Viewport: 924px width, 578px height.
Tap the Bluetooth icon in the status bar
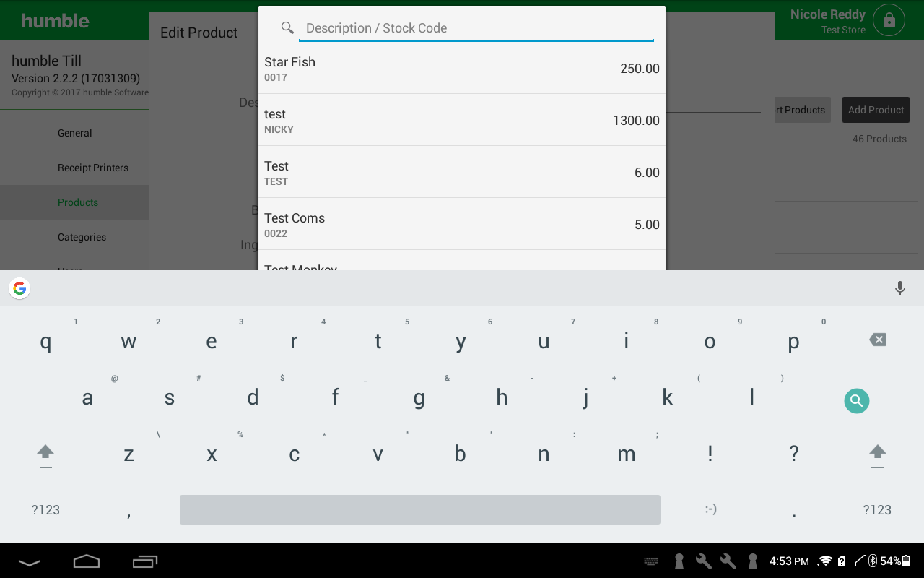click(x=872, y=561)
